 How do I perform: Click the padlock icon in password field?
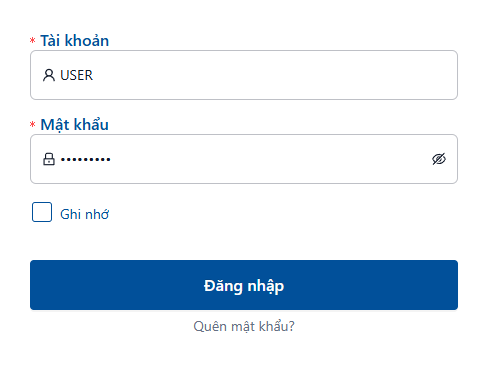(49, 159)
